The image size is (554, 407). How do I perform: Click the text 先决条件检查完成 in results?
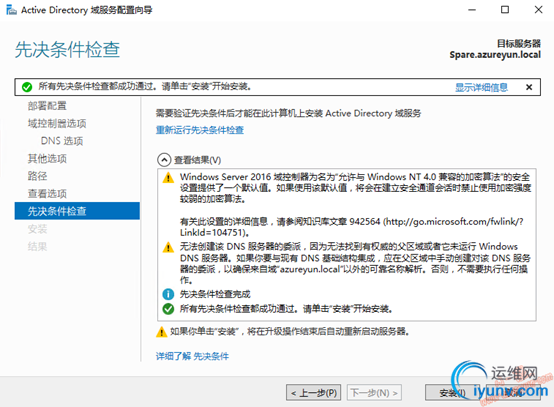click(215, 294)
